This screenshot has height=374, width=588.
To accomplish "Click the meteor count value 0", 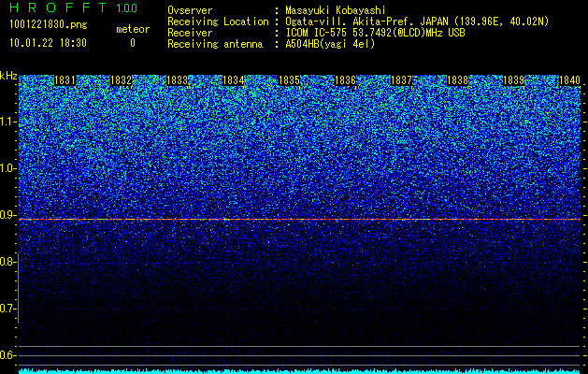I will [133, 43].
